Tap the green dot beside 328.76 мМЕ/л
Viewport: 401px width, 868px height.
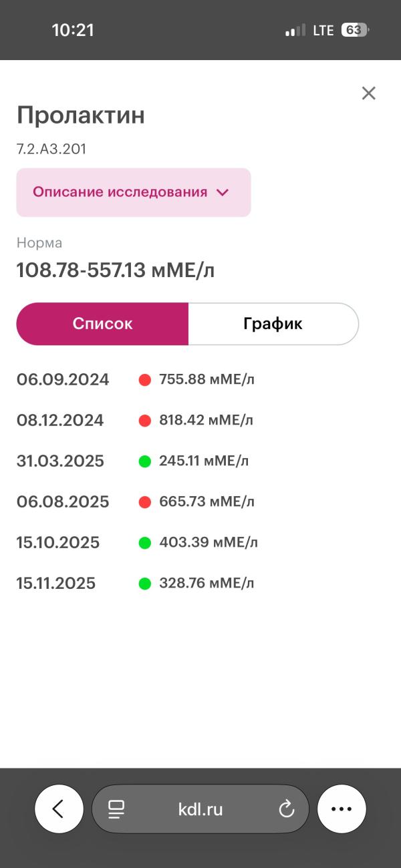click(146, 582)
